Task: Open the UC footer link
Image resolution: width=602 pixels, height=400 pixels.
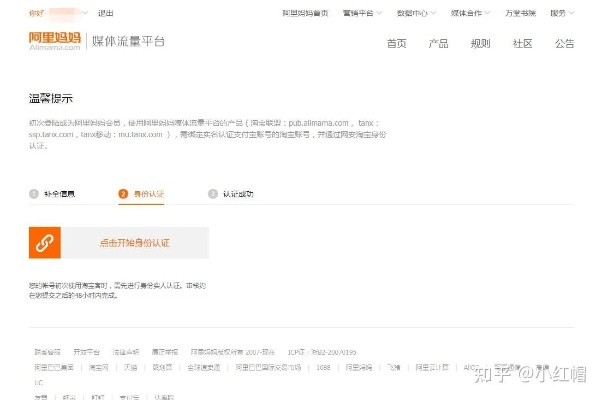Action: coord(38,383)
